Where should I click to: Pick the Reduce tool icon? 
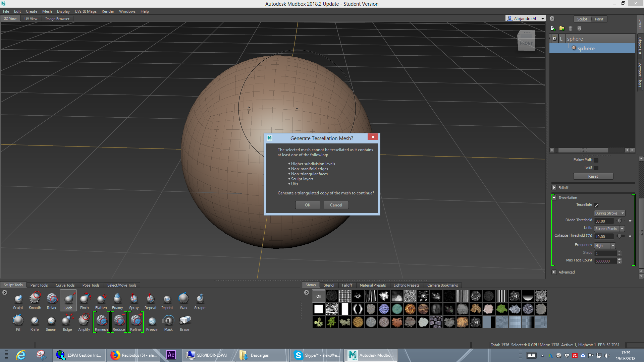tap(119, 321)
